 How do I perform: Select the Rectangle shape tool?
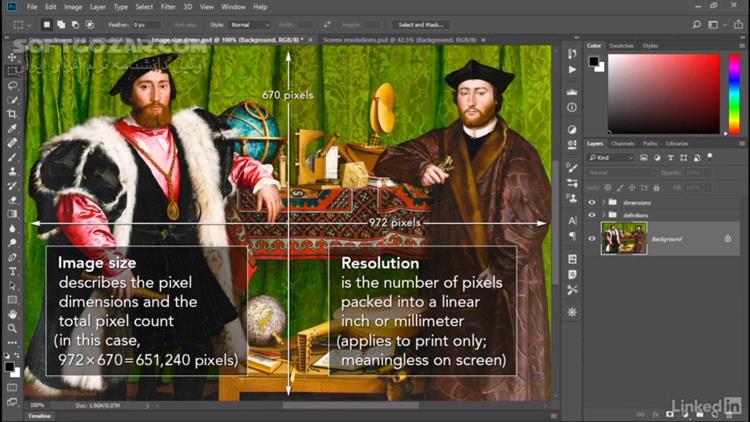pos(12,300)
